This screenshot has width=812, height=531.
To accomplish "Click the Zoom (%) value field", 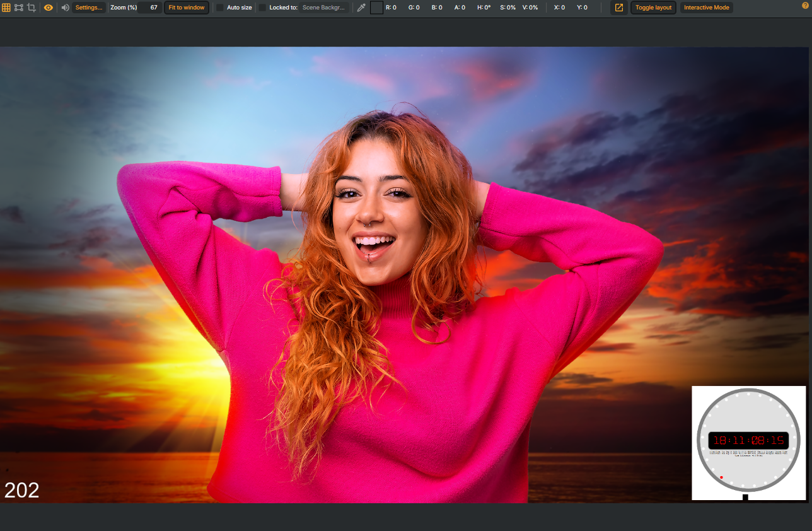I will (150, 8).
